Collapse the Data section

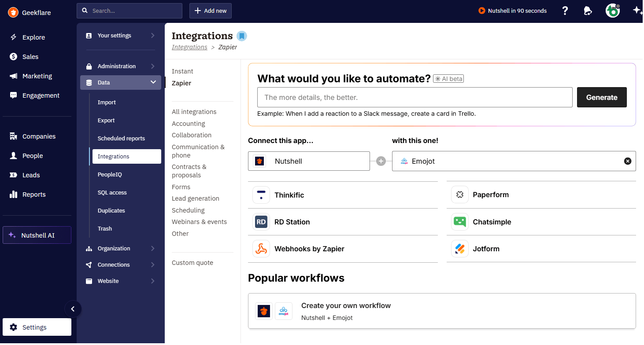[x=121, y=82]
